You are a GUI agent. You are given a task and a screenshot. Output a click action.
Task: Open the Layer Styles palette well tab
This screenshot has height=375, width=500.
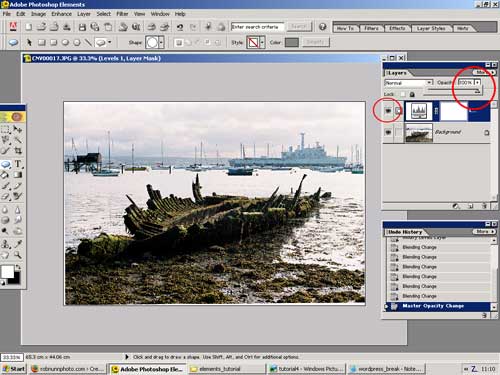pos(431,28)
